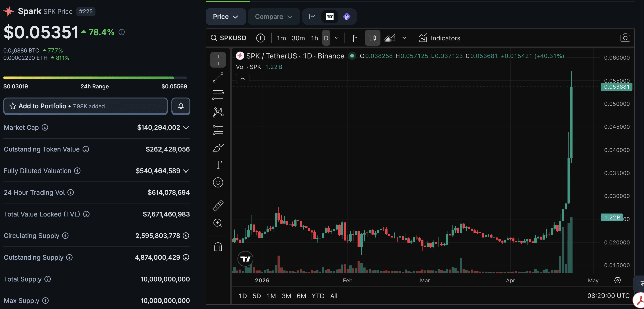This screenshot has height=309, width=644.
Task: Switch to the simple line chart view
Action: pyautogui.click(x=312, y=17)
